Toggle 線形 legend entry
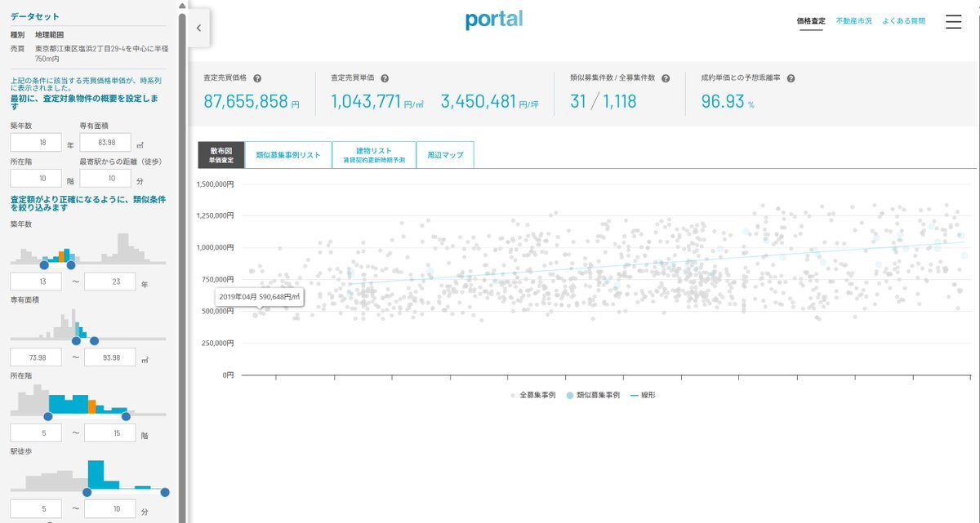Viewport: 980px width, 523px height. [x=643, y=395]
